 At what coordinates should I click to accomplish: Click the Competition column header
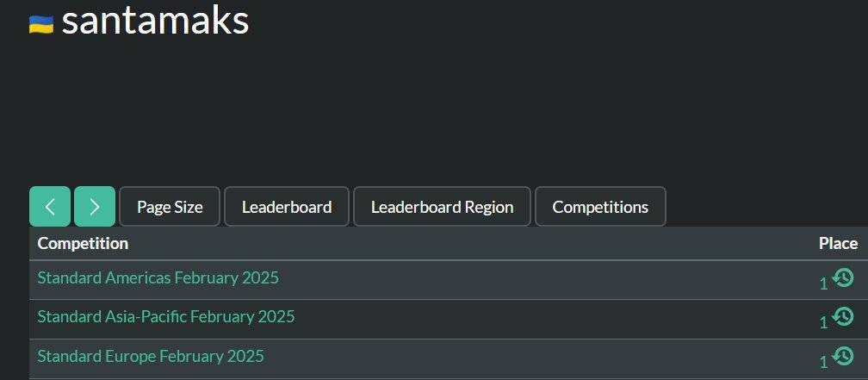[83, 244]
